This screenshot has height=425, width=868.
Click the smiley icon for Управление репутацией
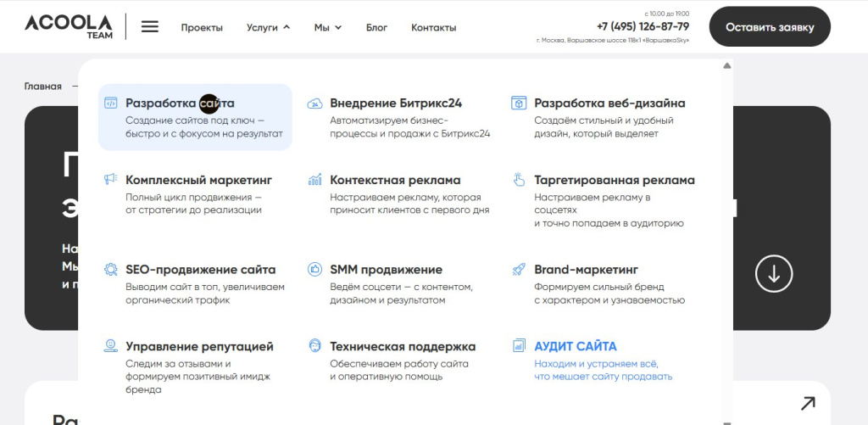pos(111,346)
